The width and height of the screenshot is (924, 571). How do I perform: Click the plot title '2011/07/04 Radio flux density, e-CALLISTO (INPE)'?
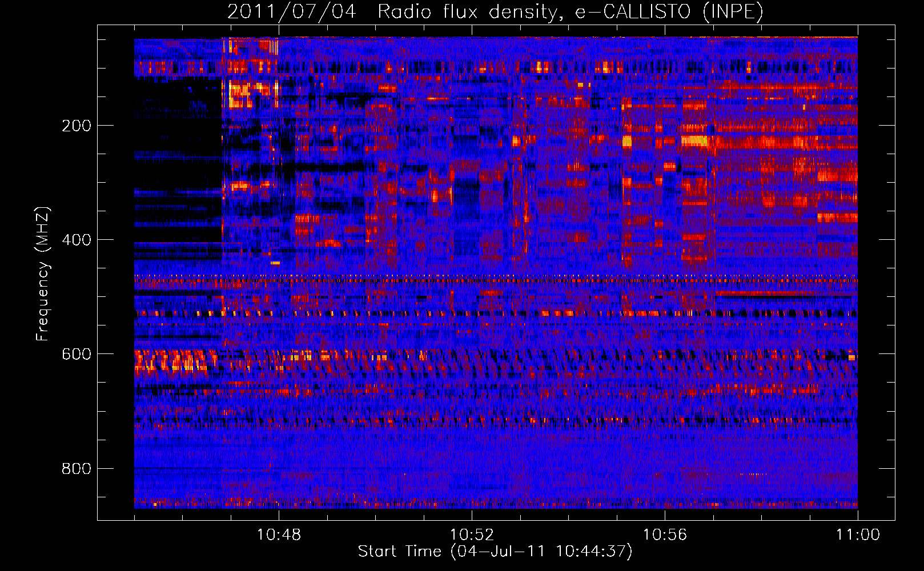click(495, 12)
